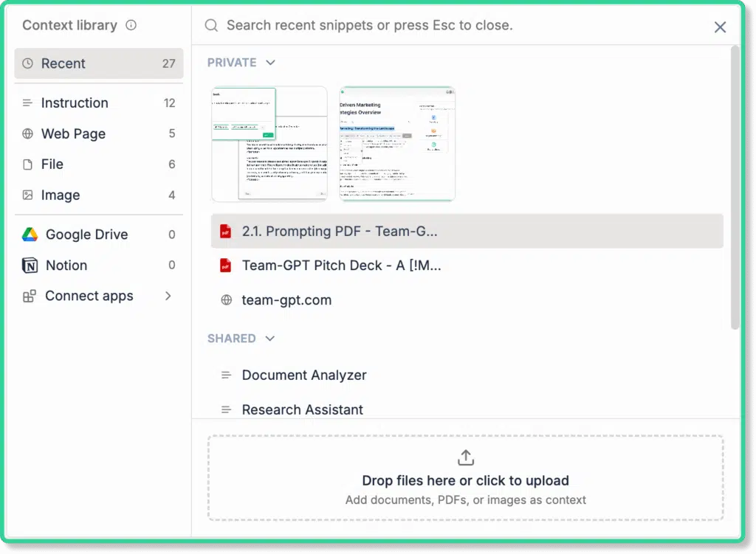Screen dimensions: 756x554
Task: Click the upload arrow icon
Action: coord(466,457)
